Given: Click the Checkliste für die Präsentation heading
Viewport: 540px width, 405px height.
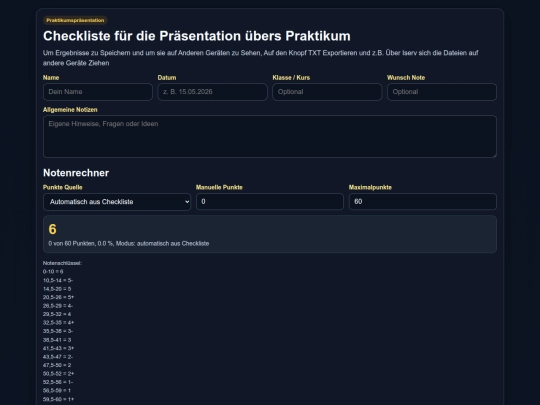Looking at the screenshot, I should click(x=197, y=36).
